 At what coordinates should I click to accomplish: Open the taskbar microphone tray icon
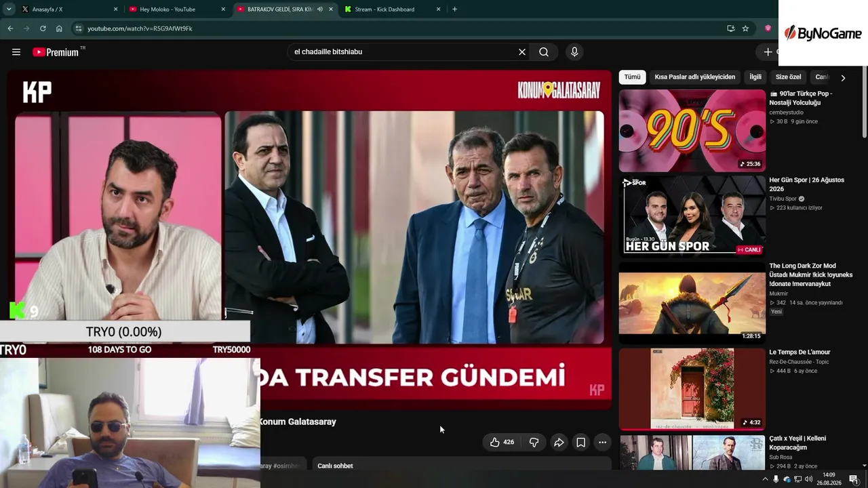776,480
